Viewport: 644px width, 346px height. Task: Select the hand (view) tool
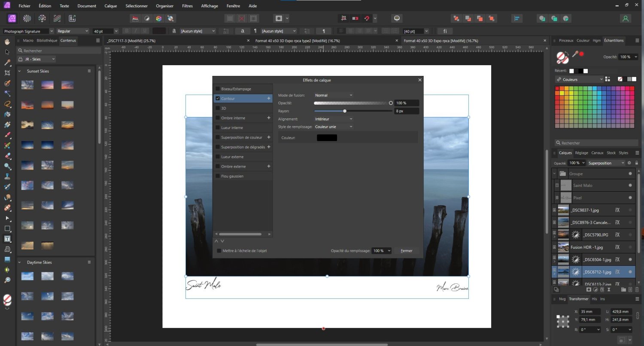[x=7, y=42]
